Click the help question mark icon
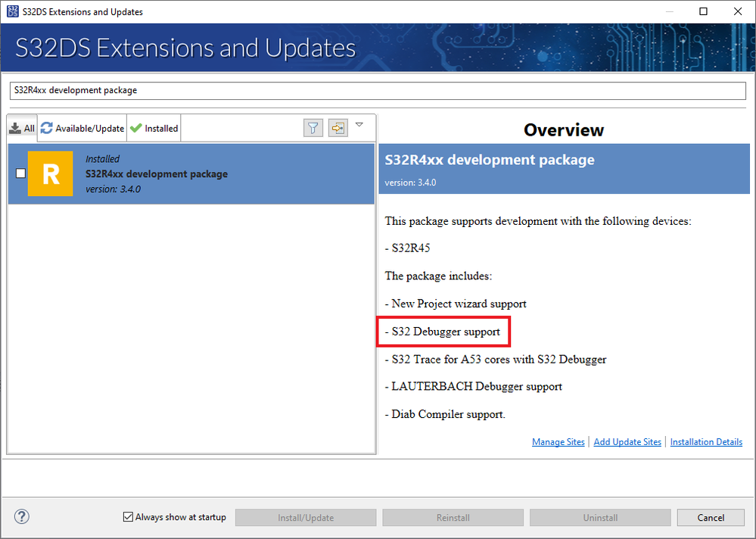The width and height of the screenshot is (756, 539). tap(22, 516)
